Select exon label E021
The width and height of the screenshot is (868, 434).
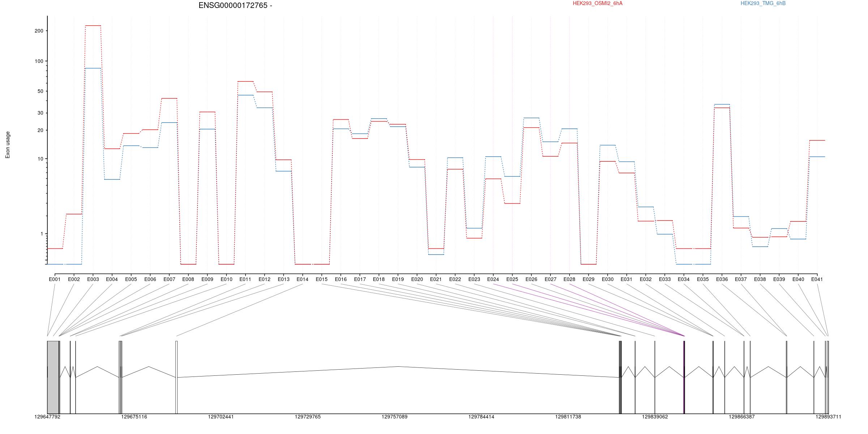[436, 279]
